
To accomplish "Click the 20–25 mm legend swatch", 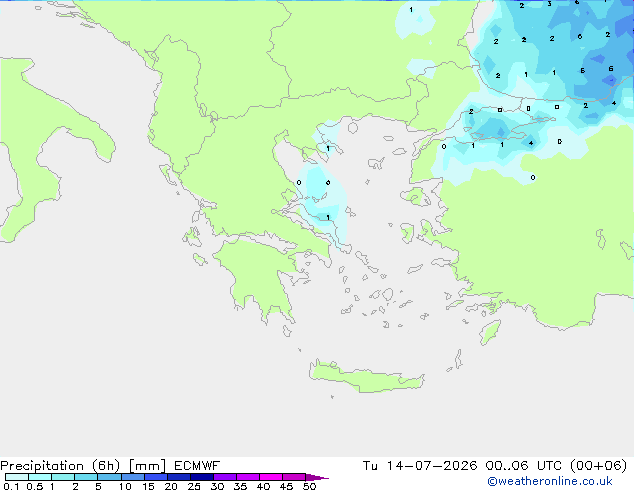I will tap(179, 477).
